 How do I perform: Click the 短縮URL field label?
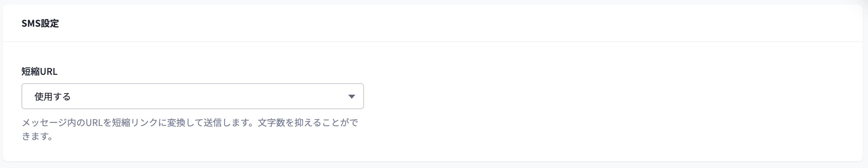pos(39,71)
